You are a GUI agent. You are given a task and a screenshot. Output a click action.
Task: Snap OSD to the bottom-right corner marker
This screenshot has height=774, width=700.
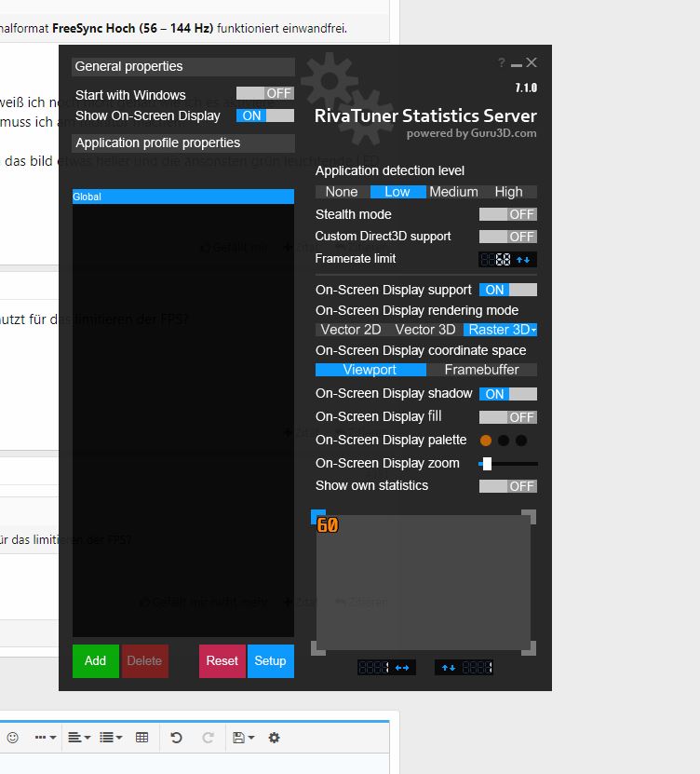coord(530,648)
